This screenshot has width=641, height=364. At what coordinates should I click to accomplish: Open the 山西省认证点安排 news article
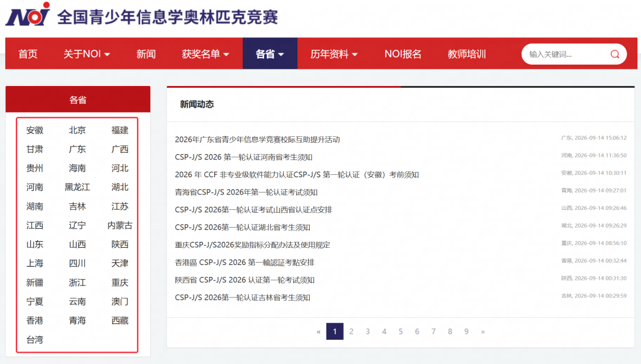(253, 210)
